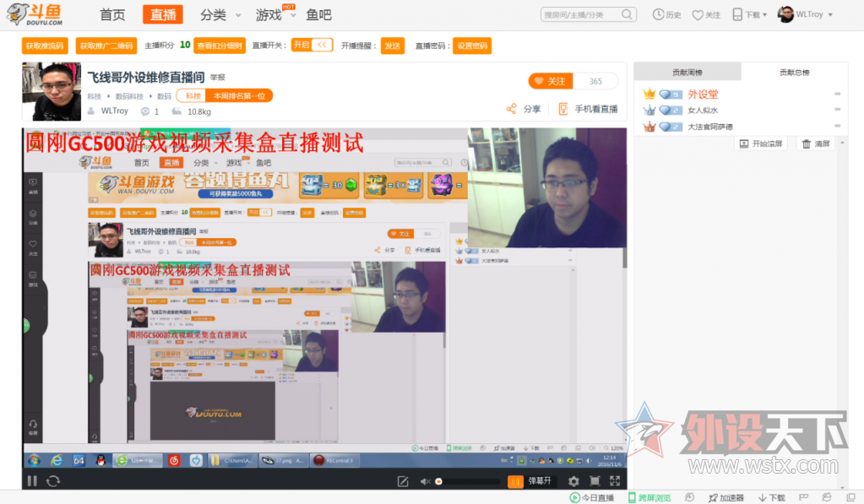Image resolution: width=864 pixels, height=504 pixels.
Task: Click the 下载 arrow in status bar
Action: (763, 498)
